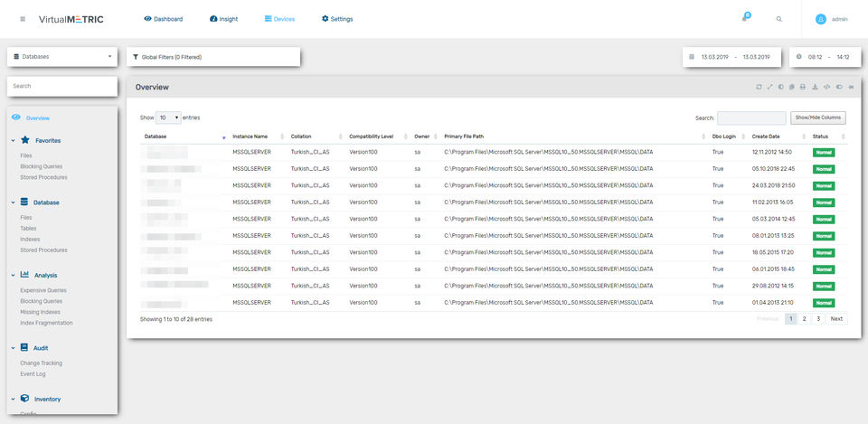Click the Database cylinder icon
This screenshot has width=868, height=424.
(x=24, y=202)
